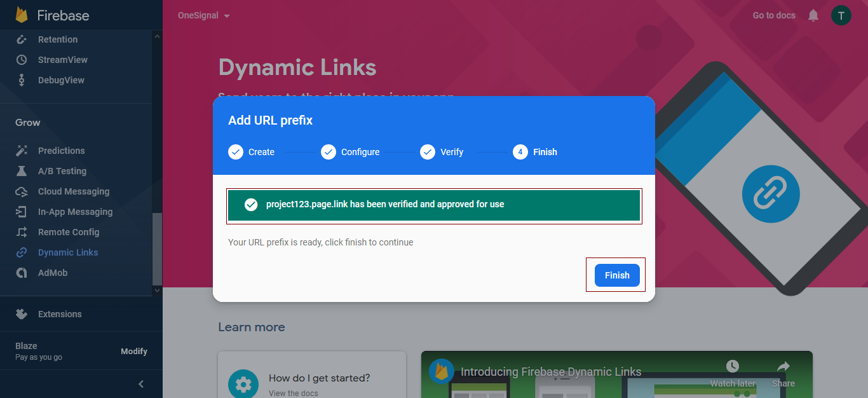Open Extensions in the sidebar
The height and width of the screenshot is (398, 868).
click(x=60, y=314)
